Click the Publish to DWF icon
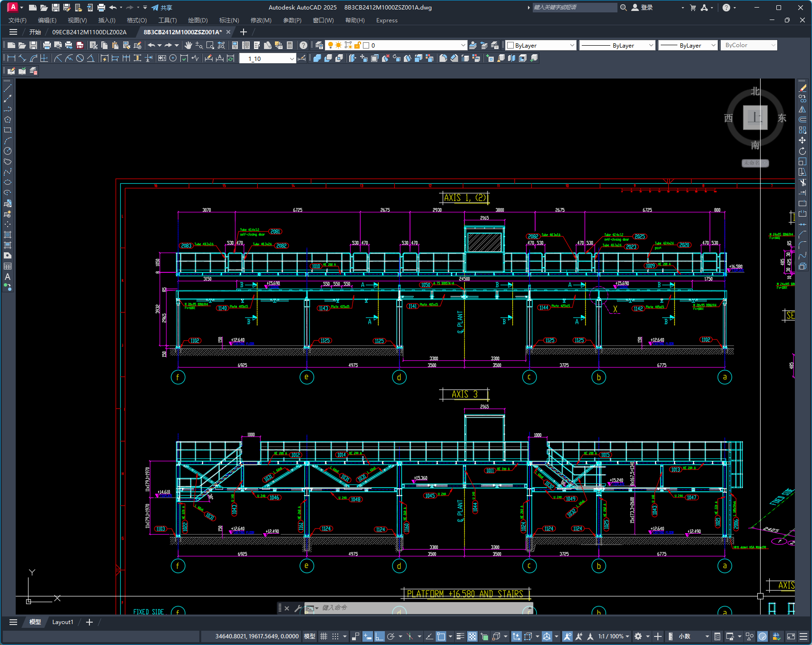This screenshot has height=645, width=812. coord(80,45)
